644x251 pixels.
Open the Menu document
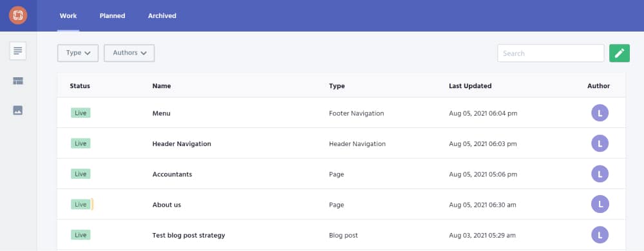point(162,113)
